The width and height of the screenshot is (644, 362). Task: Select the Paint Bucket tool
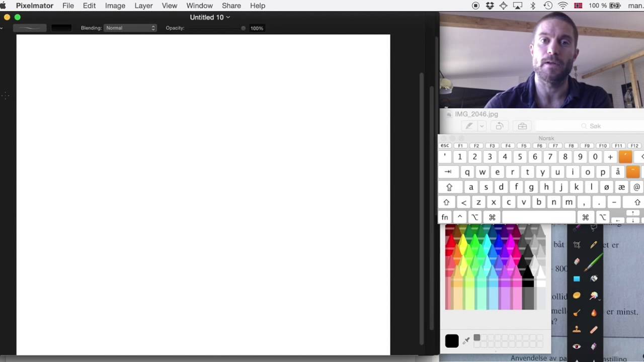(x=594, y=279)
